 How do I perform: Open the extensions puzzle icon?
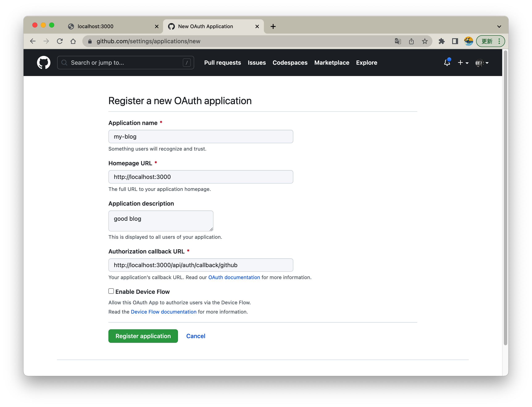point(442,41)
